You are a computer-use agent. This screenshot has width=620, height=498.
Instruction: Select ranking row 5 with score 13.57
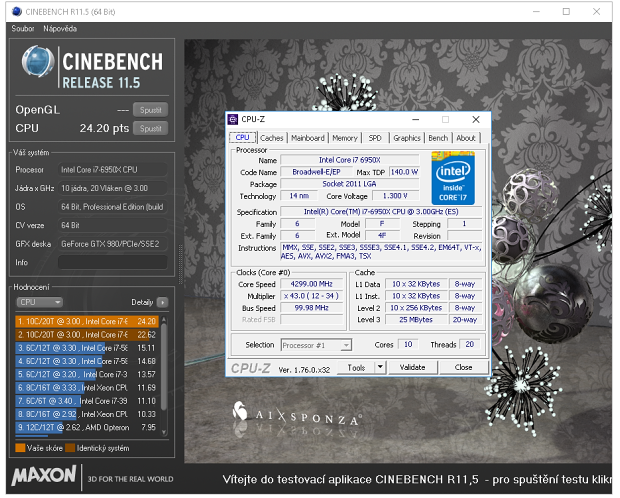(x=87, y=374)
